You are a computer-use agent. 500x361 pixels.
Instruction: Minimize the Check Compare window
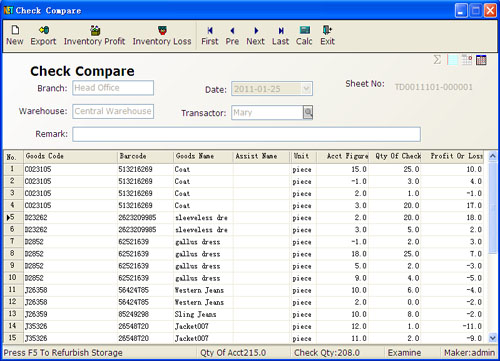tap(461, 11)
